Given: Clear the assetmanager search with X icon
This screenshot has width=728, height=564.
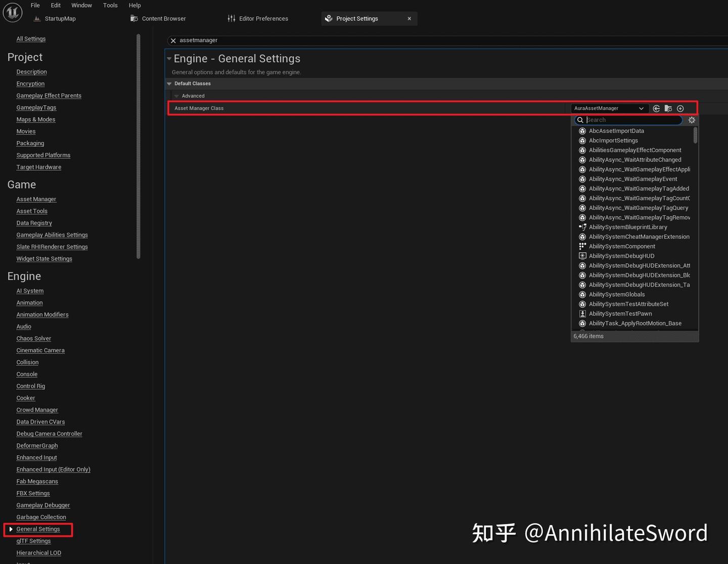Looking at the screenshot, I should [x=173, y=40].
